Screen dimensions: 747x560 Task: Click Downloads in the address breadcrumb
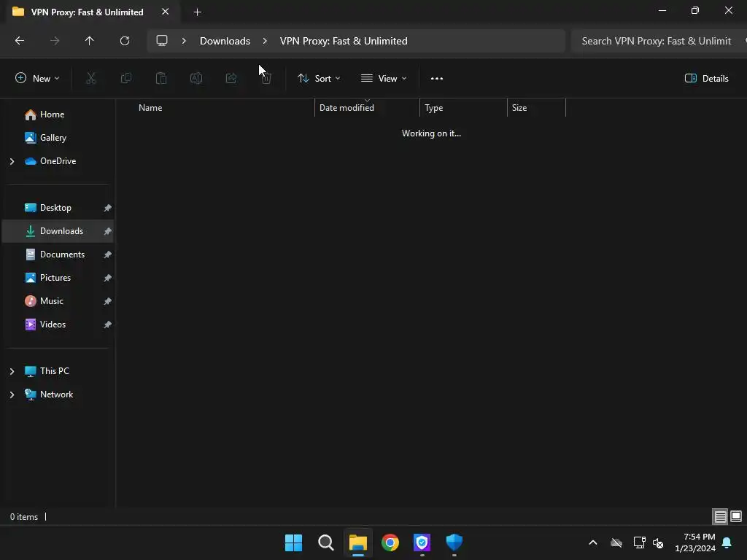(225, 41)
